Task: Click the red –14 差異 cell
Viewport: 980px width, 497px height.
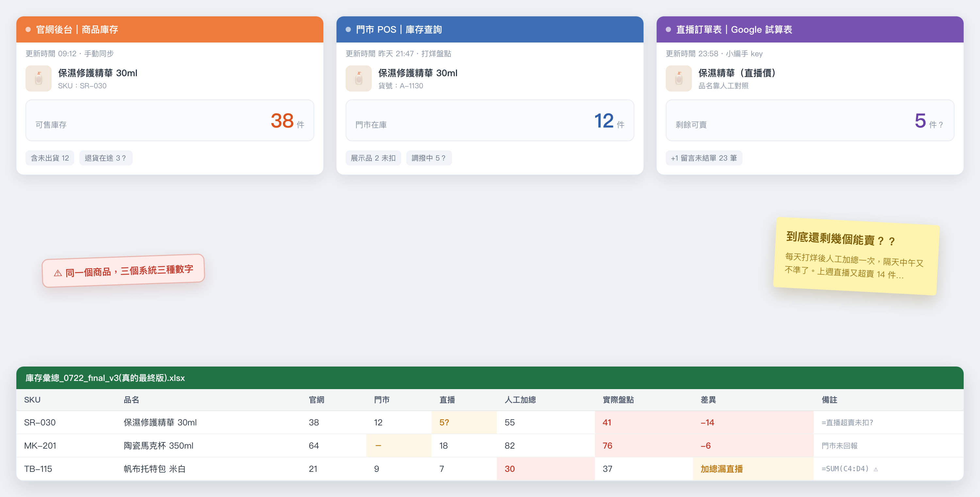Action: 753,422
